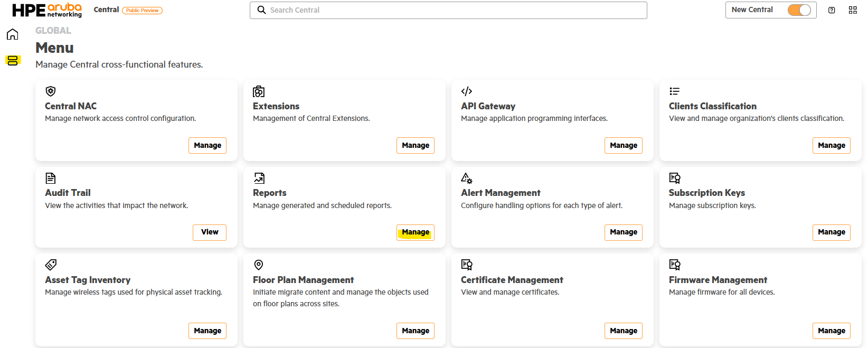868x348 pixels.
Task: Open Manage for Firmware Management
Action: (831, 331)
